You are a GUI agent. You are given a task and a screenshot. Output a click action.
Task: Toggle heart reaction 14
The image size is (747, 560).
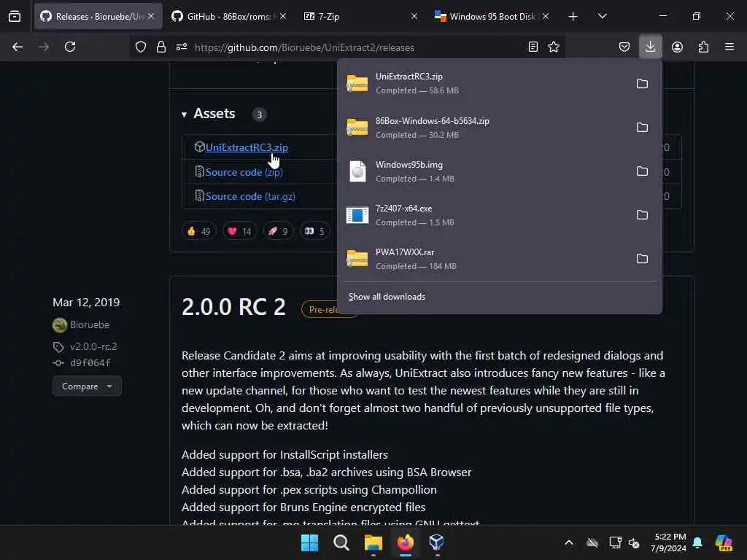click(x=239, y=231)
